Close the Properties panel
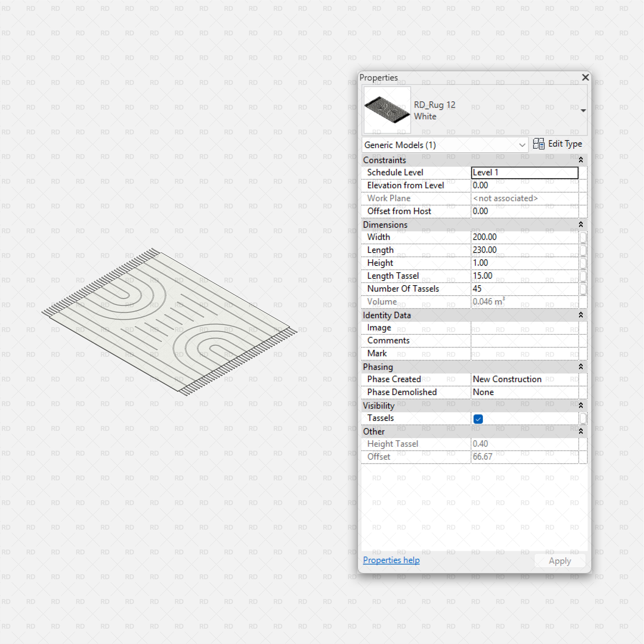The image size is (644, 644). (x=585, y=77)
